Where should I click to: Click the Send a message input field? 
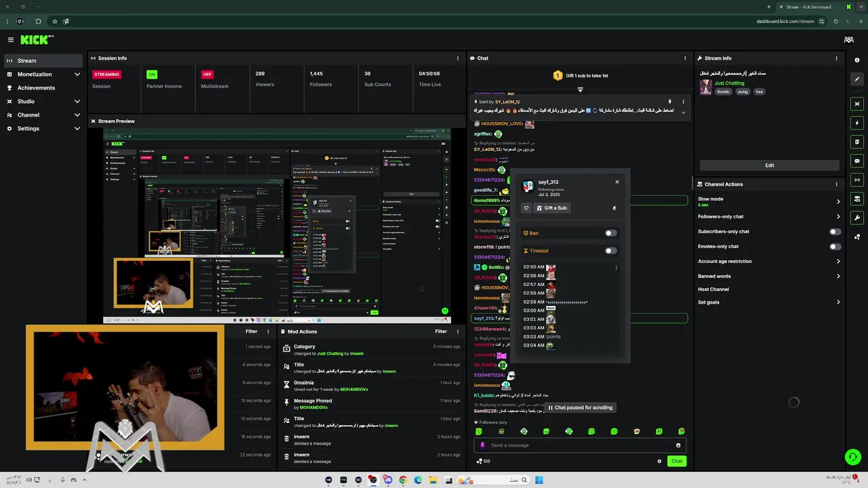[580, 445]
